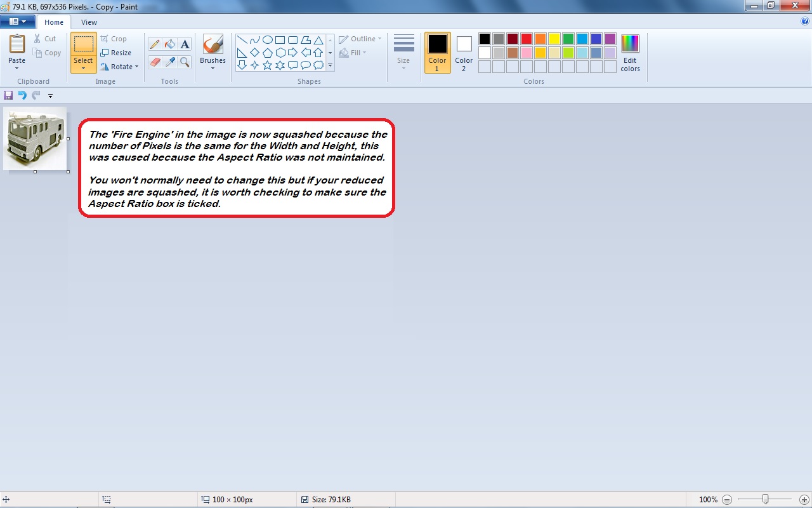812x508 pixels.
Task: Choose the Oval shape
Action: [x=268, y=40]
